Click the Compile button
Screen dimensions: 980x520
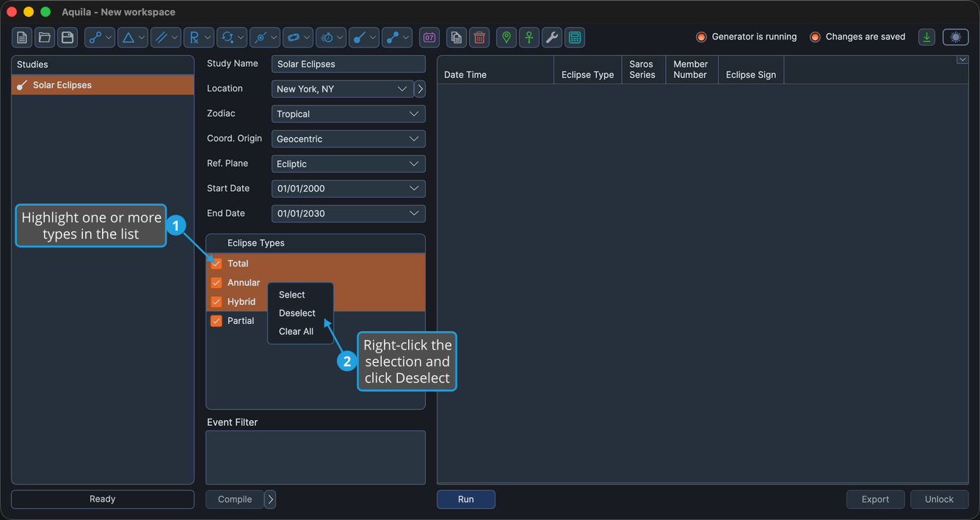pos(235,499)
